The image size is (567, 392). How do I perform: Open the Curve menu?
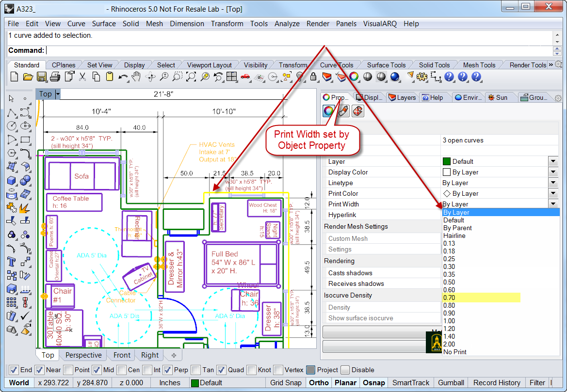click(76, 23)
